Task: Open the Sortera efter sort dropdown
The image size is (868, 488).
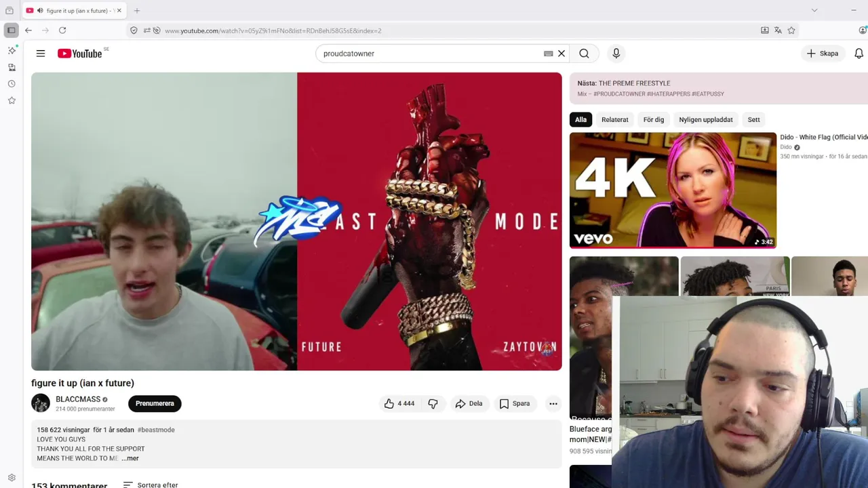Action: click(x=151, y=485)
